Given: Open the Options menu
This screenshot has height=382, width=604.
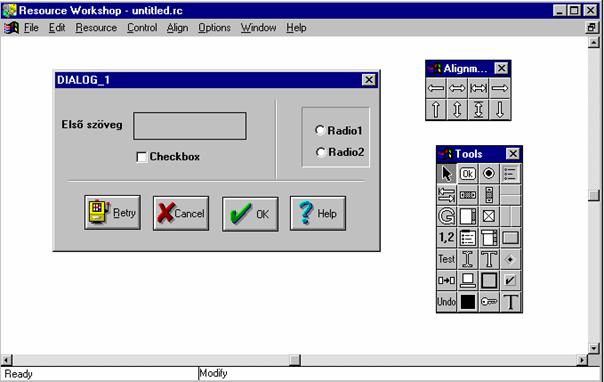Looking at the screenshot, I should click(214, 28).
